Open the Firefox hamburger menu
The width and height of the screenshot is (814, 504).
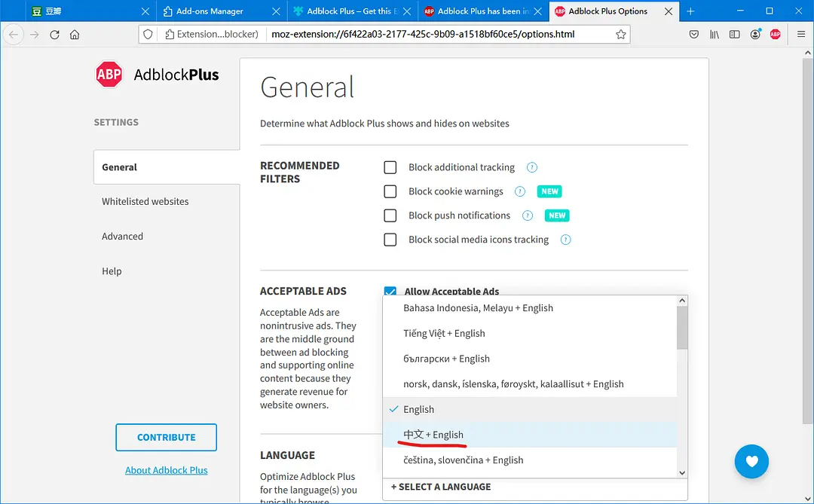pyautogui.click(x=801, y=35)
